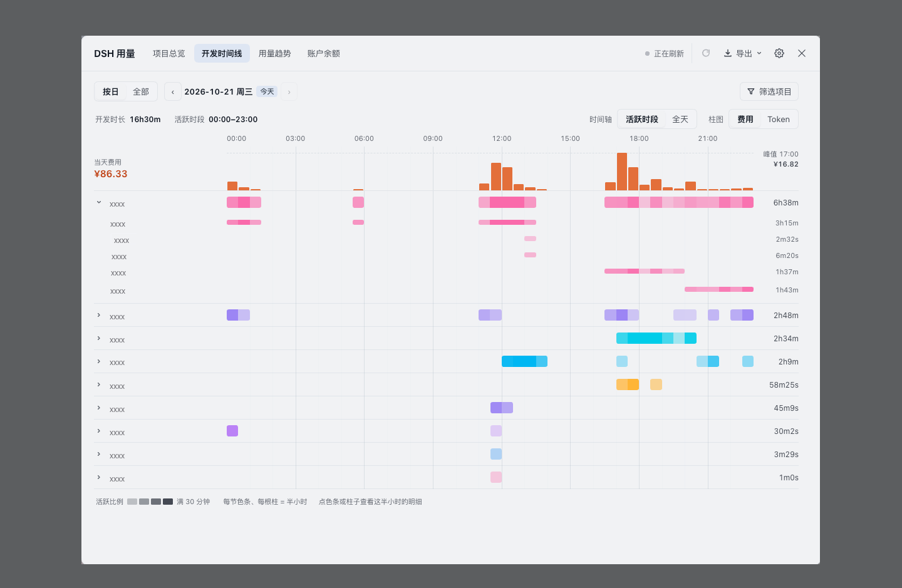Screen dimensions: 902x588
Task: Click the light blue segment in 3m29s row
Action: coord(496,454)
